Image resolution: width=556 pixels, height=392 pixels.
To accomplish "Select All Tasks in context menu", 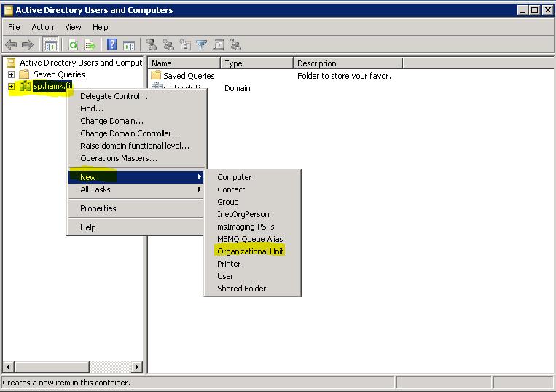I will 136,189.
